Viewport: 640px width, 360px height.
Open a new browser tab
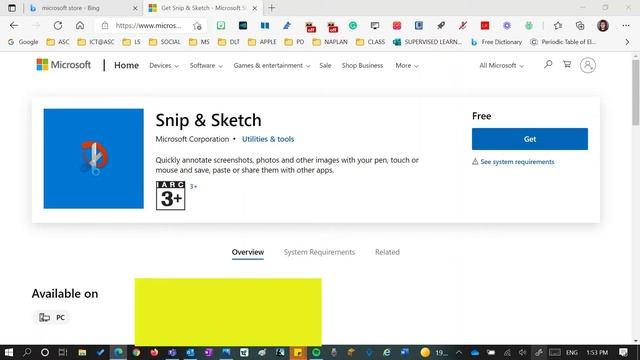pyautogui.click(x=272, y=8)
